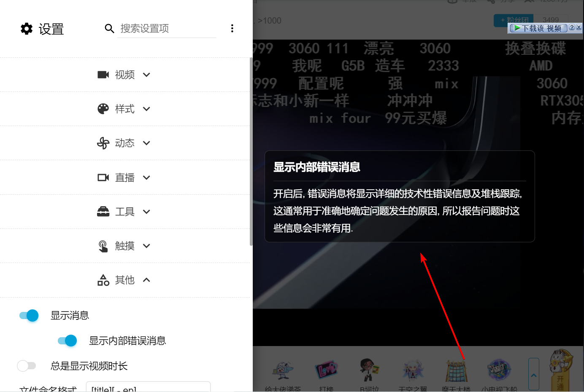This screenshot has width=584, height=392.
Task: Collapse the 其他 section chevron
Action: [146, 280]
